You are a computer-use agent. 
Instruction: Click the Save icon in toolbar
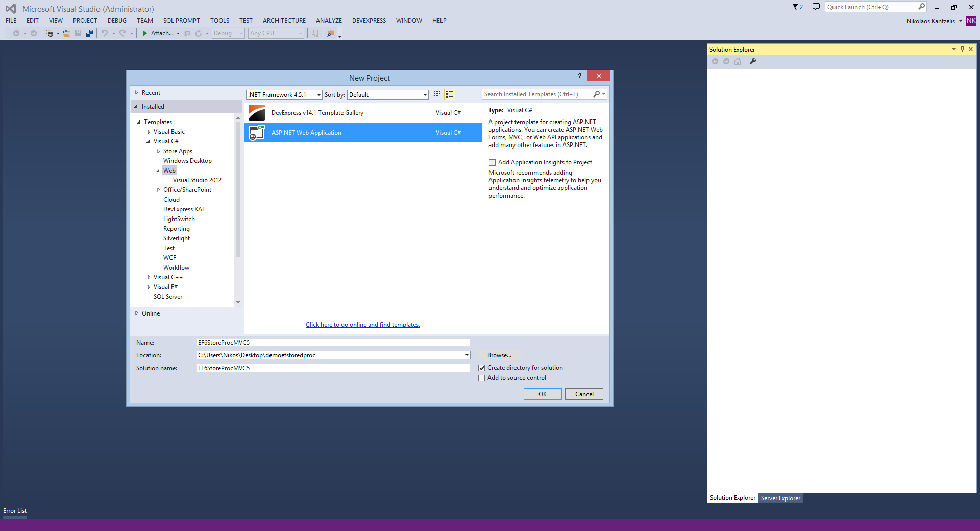(78, 33)
